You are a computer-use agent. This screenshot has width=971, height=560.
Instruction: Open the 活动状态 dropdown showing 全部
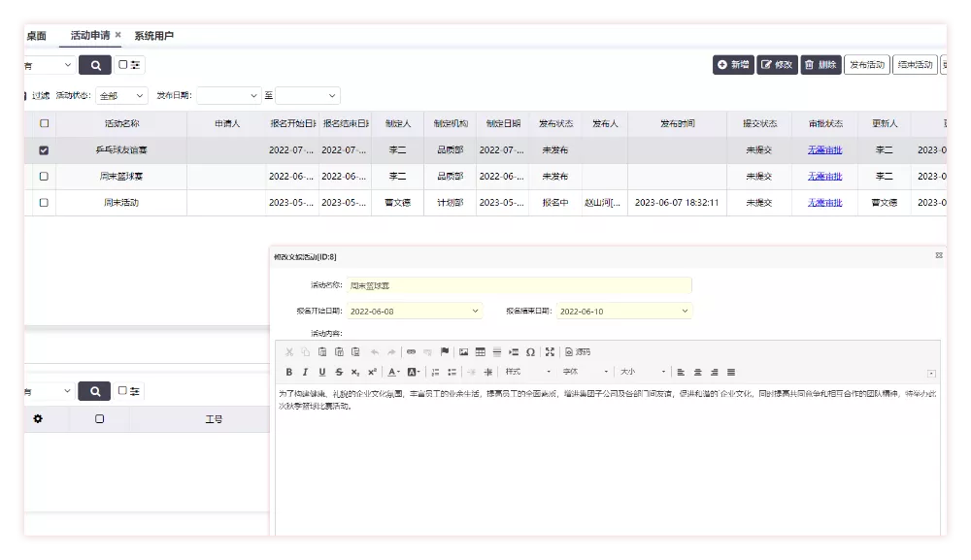pyautogui.click(x=121, y=95)
